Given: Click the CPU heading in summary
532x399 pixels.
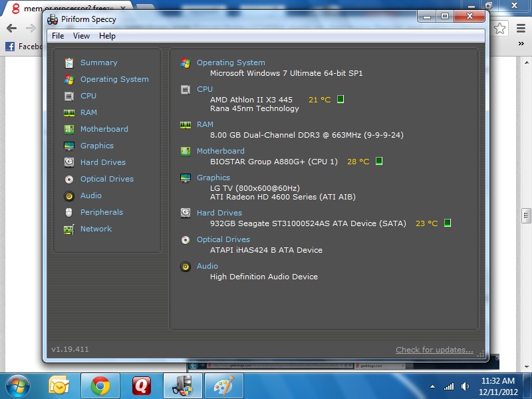Looking at the screenshot, I should 205,89.
